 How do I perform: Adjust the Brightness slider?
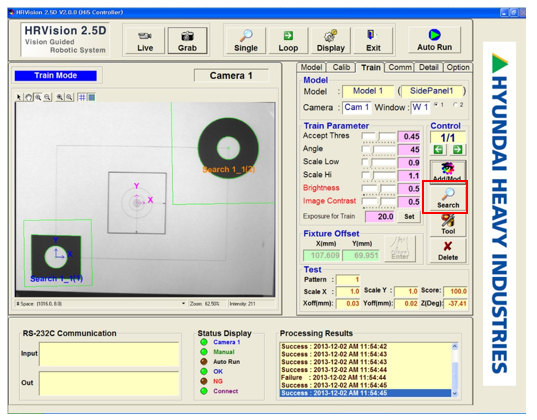click(x=378, y=189)
